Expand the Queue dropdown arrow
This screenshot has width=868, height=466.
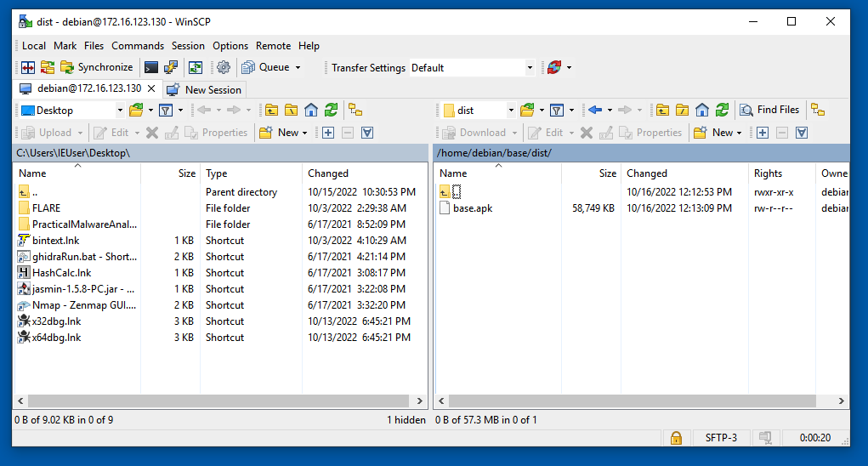[x=298, y=68]
